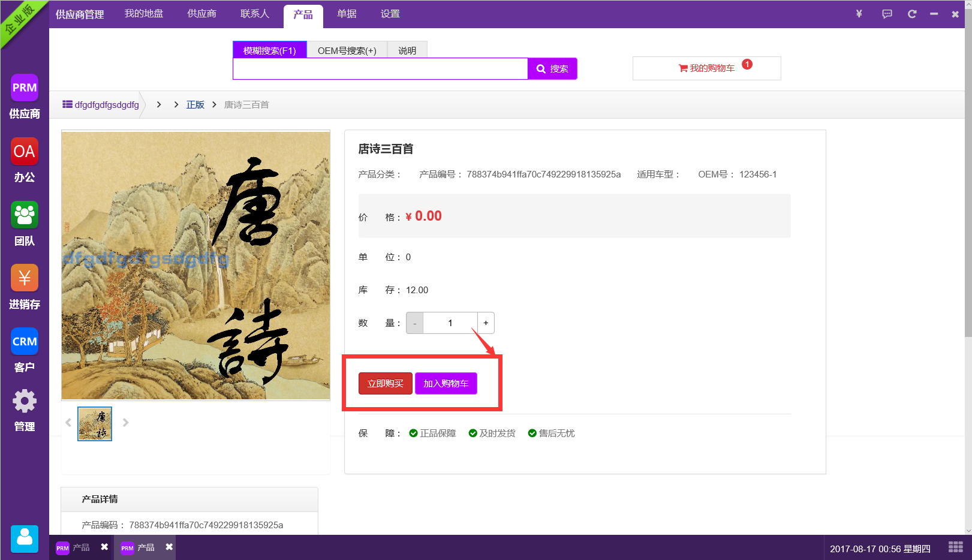The width and height of the screenshot is (972, 560).
Task: Click the quantity input field
Action: [x=450, y=323]
